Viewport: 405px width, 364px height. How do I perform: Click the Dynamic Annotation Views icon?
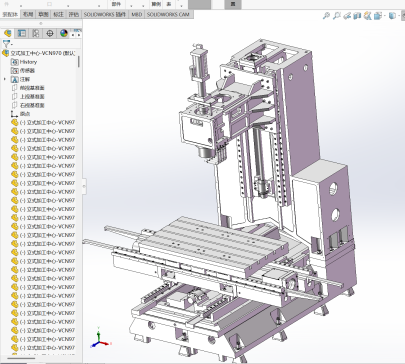pyautogui.click(x=367, y=16)
